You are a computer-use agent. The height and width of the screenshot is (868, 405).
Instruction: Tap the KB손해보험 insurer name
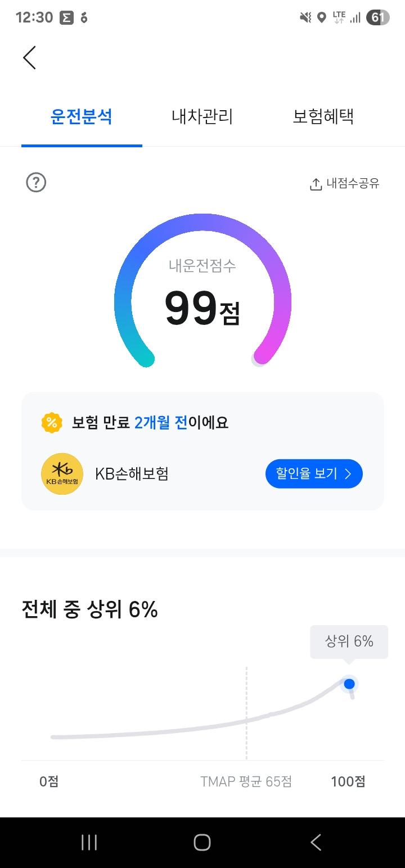click(132, 474)
